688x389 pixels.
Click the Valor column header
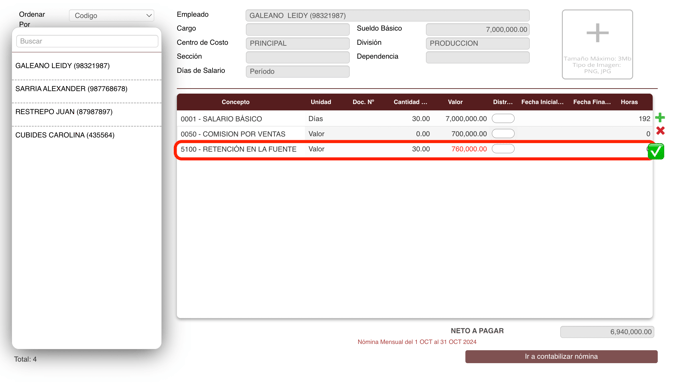click(455, 102)
